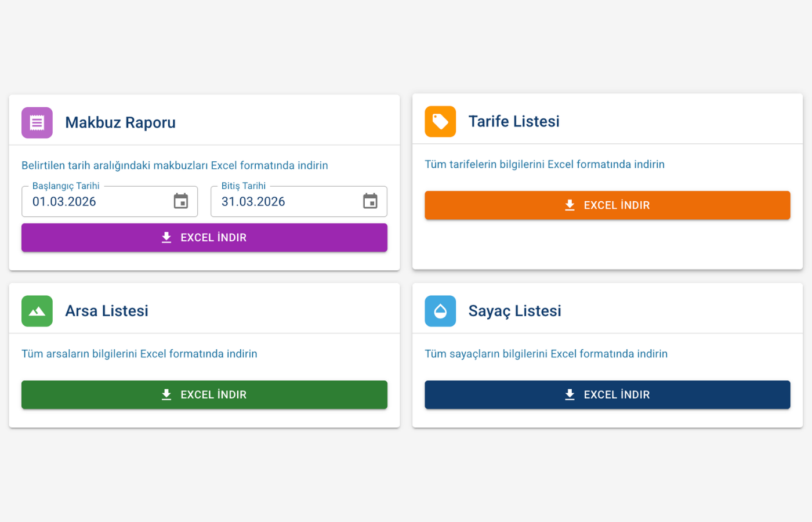Click the download arrow on the orange Tarife button
Image resolution: width=812 pixels, height=522 pixels.
pyautogui.click(x=570, y=205)
